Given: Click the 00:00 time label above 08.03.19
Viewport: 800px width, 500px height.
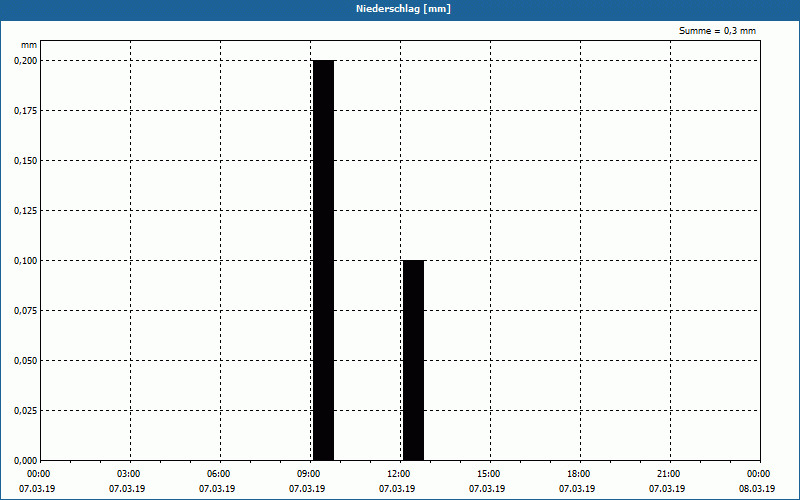Looking at the screenshot, I should pyautogui.click(x=759, y=474).
